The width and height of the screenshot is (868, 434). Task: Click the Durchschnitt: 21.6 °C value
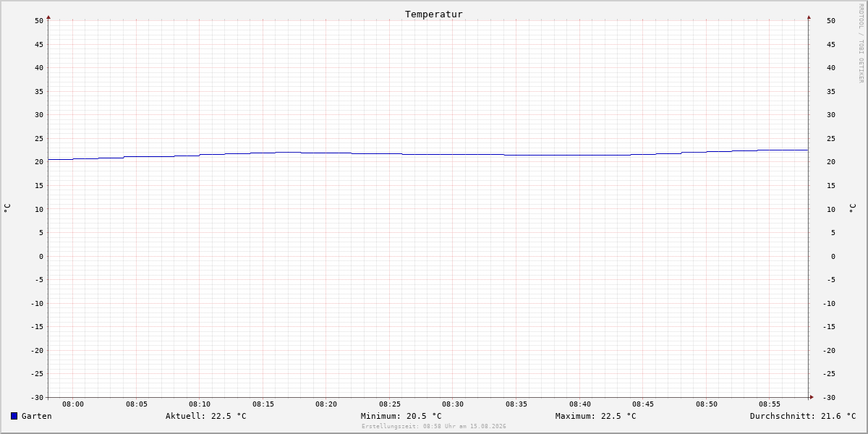point(803,416)
